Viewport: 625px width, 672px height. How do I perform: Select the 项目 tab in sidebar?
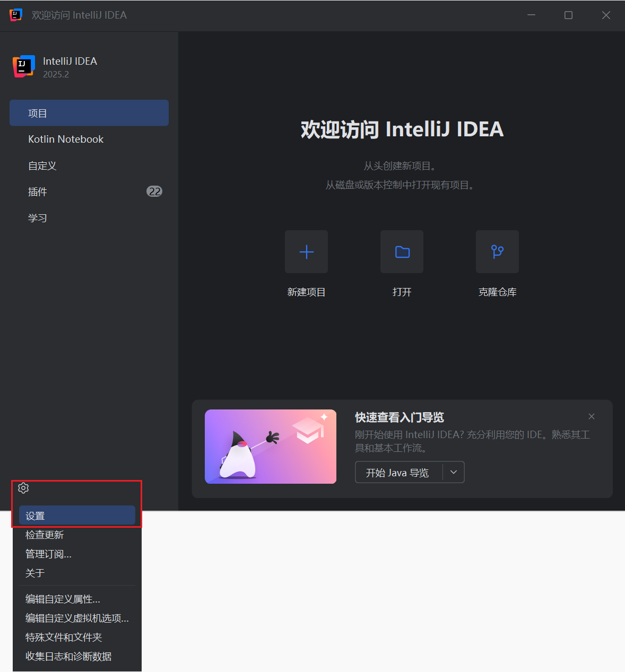pyautogui.click(x=89, y=113)
